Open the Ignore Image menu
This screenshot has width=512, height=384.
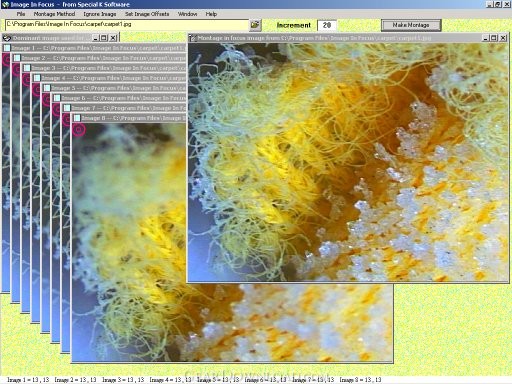[x=100, y=14]
